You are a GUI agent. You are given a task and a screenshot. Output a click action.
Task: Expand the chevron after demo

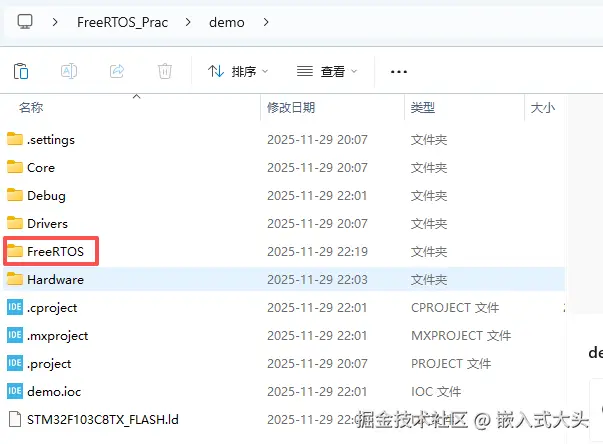[x=266, y=22]
